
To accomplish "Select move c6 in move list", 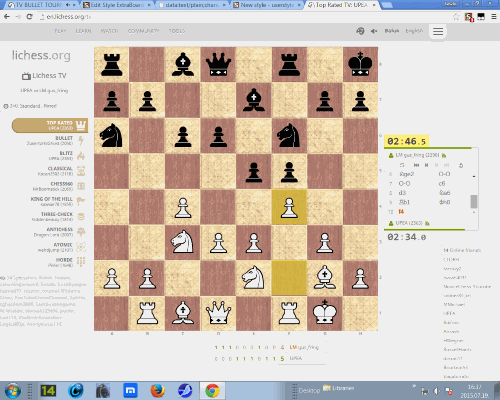I will click(x=442, y=184).
